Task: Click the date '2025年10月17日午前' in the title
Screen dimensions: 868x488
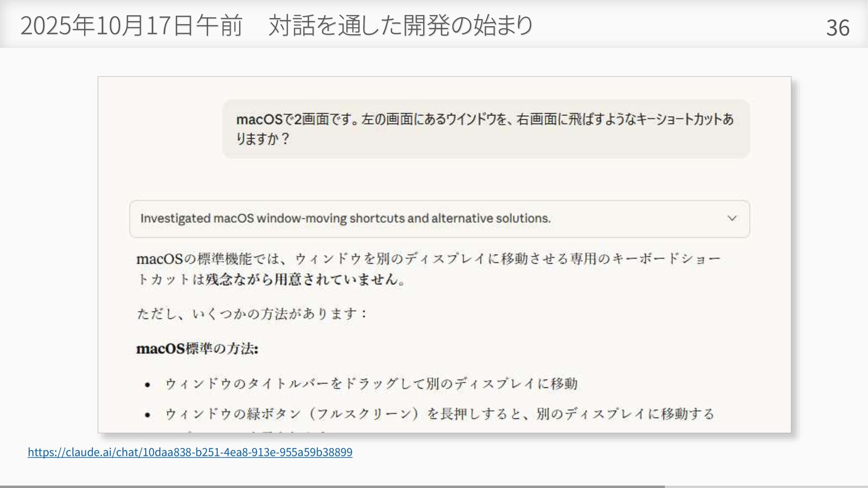Action: tap(132, 25)
